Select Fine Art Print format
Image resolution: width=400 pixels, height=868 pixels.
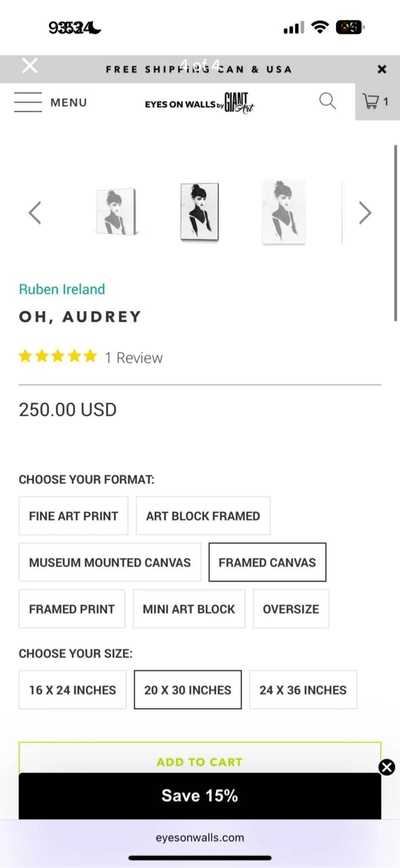click(x=73, y=516)
